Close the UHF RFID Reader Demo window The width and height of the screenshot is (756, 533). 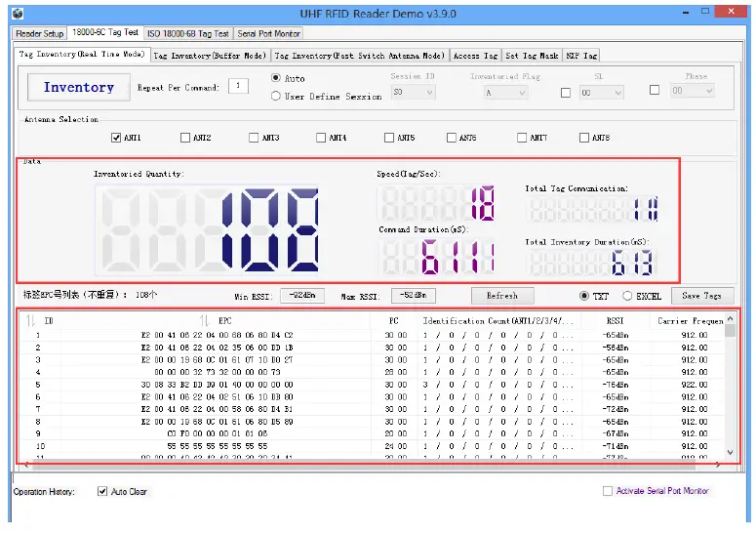[731, 11]
